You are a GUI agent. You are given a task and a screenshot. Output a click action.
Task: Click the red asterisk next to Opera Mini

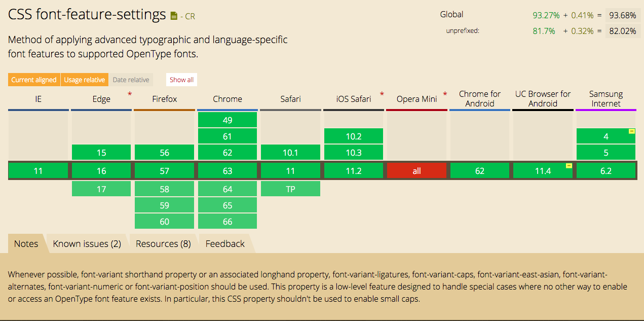coord(445,94)
